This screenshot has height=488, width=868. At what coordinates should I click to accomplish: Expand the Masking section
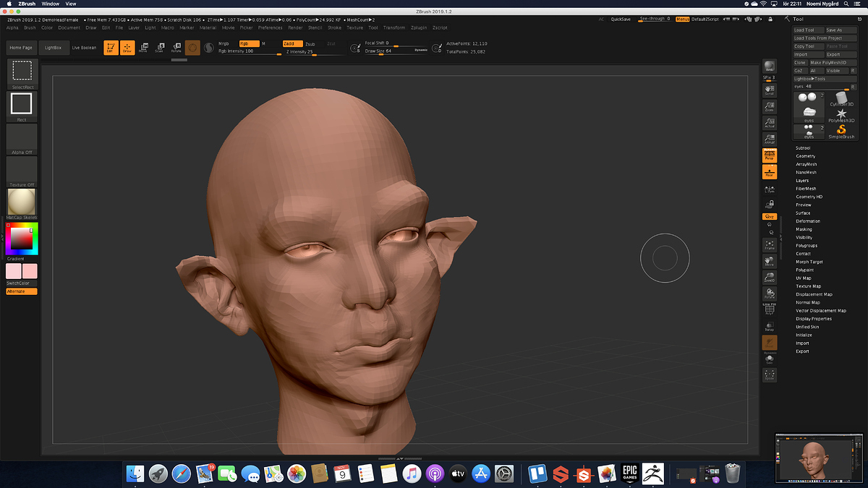click(x=804, y=229)
